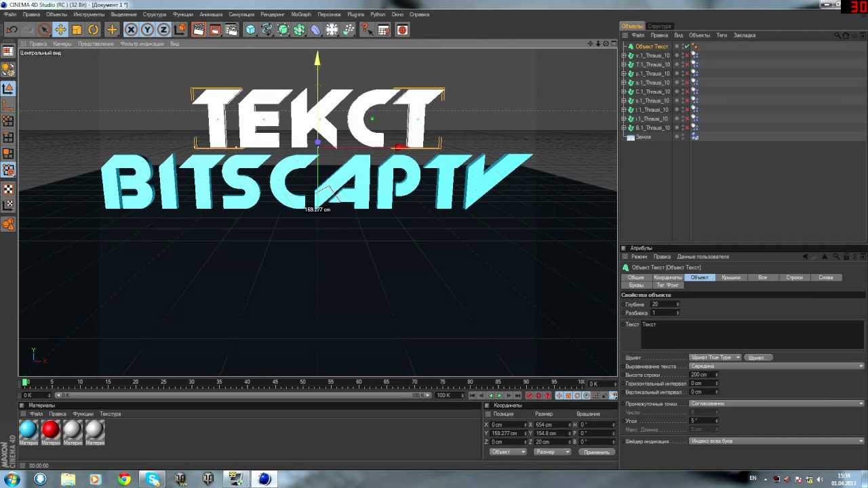Image resolution: width=868 pixels, height=488 pixels.
Task: Expand the T.1_Thrausi_10 object
Action: point(625,64)
